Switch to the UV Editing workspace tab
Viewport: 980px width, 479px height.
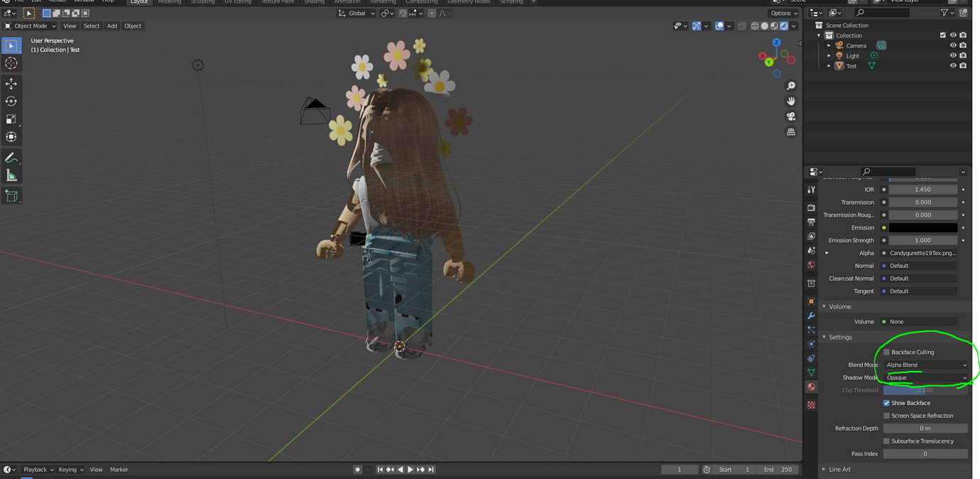click(238, 2)
